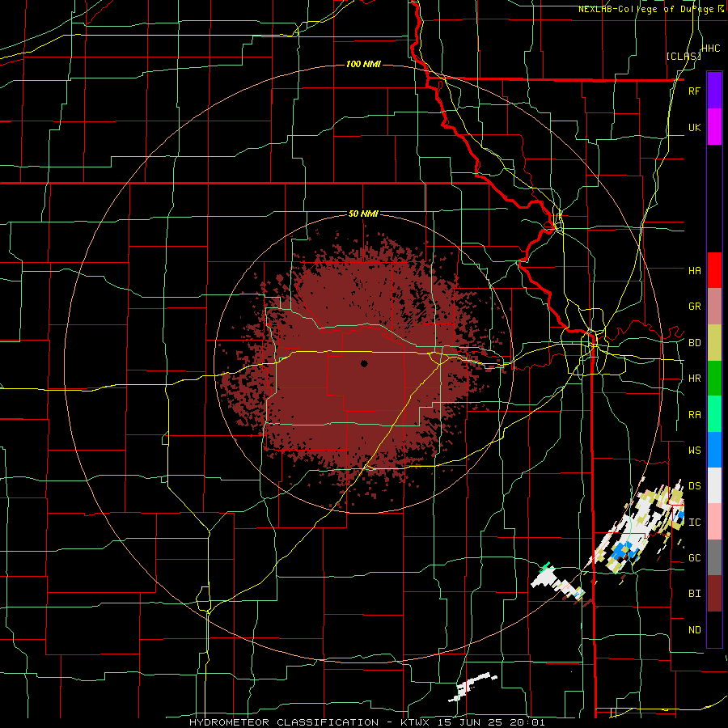728x728 pixels.
Task: Click the WS legend label
Action: click(x=694, y=450)
